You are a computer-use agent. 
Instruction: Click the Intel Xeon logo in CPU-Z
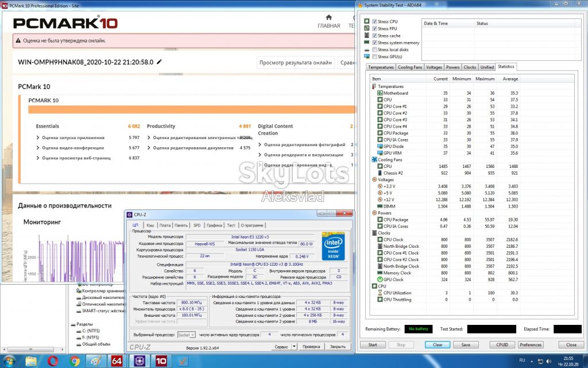[x=333, y=246]
